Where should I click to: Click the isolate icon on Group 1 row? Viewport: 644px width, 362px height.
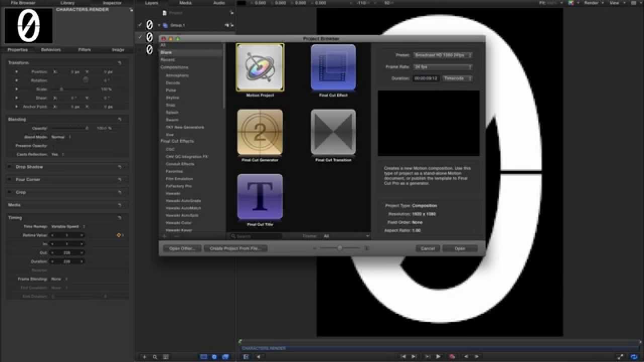click(227, 25)
